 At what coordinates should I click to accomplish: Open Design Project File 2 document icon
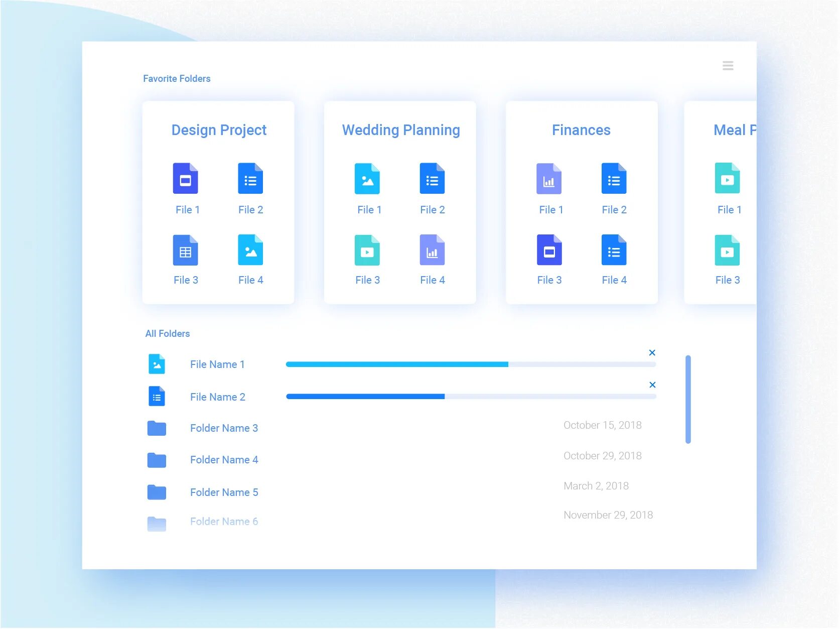pos(250,178)
